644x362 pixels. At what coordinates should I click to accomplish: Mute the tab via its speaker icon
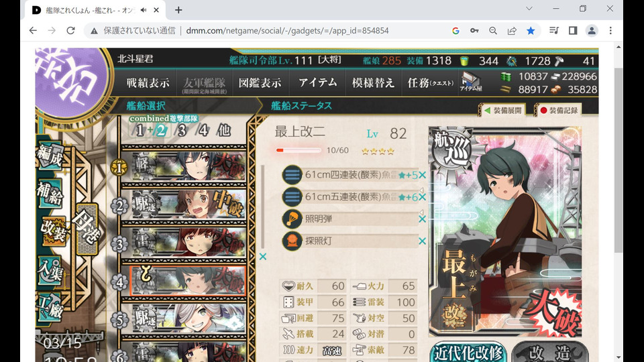point(144,10)
